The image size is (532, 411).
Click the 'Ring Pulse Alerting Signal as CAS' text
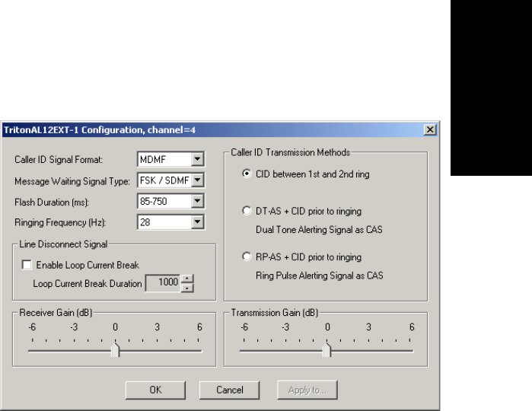tap(319, 276)
